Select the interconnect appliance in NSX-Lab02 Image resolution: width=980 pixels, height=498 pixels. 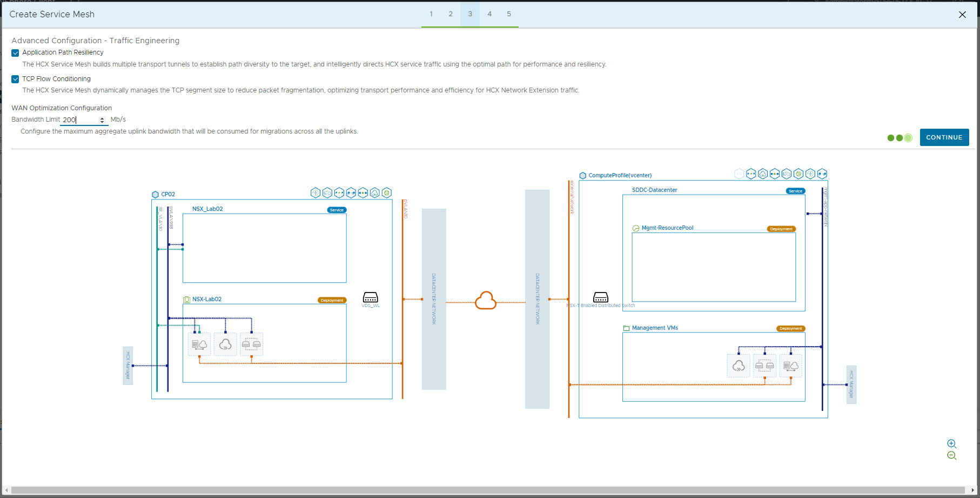click(199, 344)
